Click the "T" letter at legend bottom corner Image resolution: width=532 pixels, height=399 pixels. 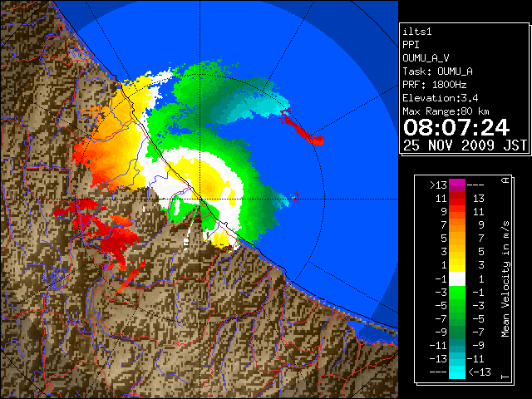point(505,377)
